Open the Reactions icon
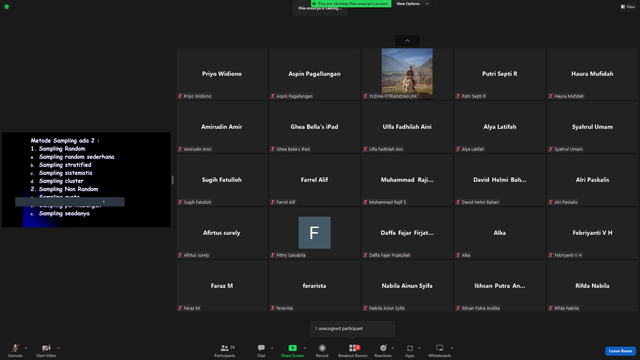The image size is (640, 360). tap(383, 348)
